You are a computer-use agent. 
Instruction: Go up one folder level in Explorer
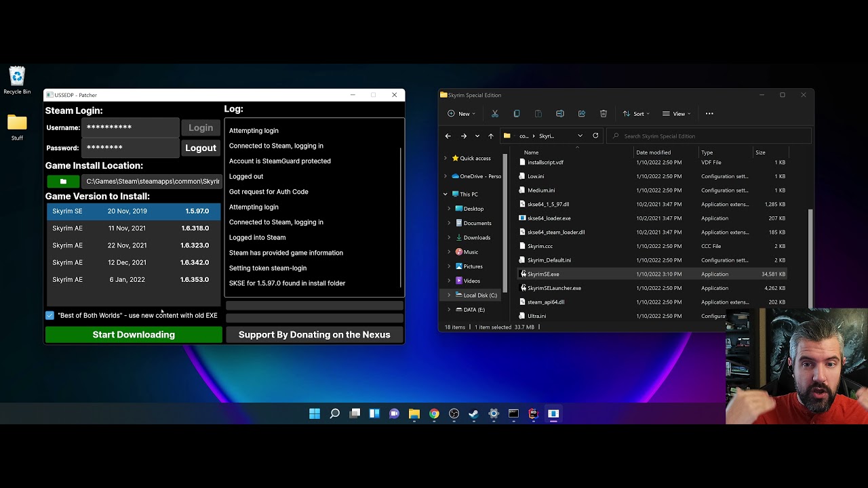point(491,136)
